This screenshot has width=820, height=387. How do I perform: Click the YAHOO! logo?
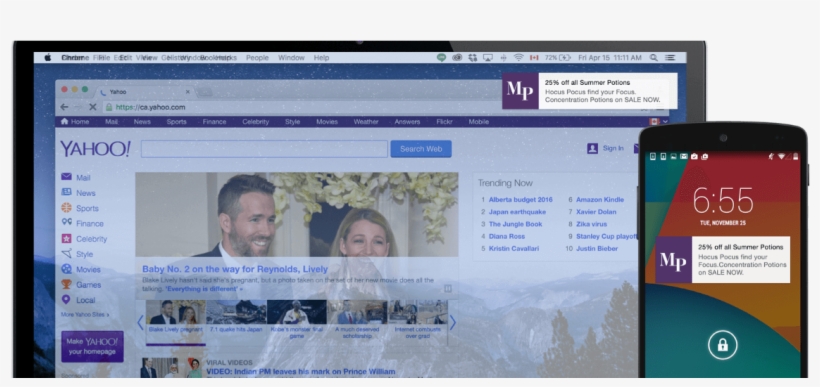click(x=95, y=149)
